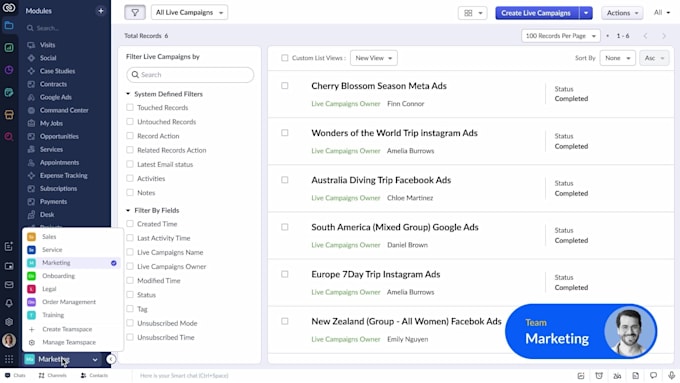This screenshot has height=383, width=680.
Task: Open the Create Live Campaigns arrow dropdown
Action: (x=586, y=13)
